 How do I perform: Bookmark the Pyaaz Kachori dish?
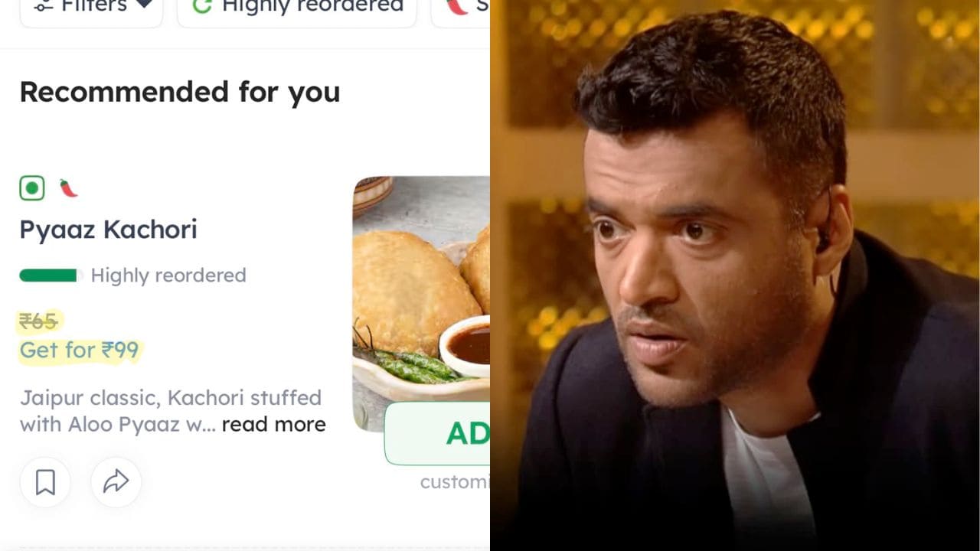click(45, 482)
